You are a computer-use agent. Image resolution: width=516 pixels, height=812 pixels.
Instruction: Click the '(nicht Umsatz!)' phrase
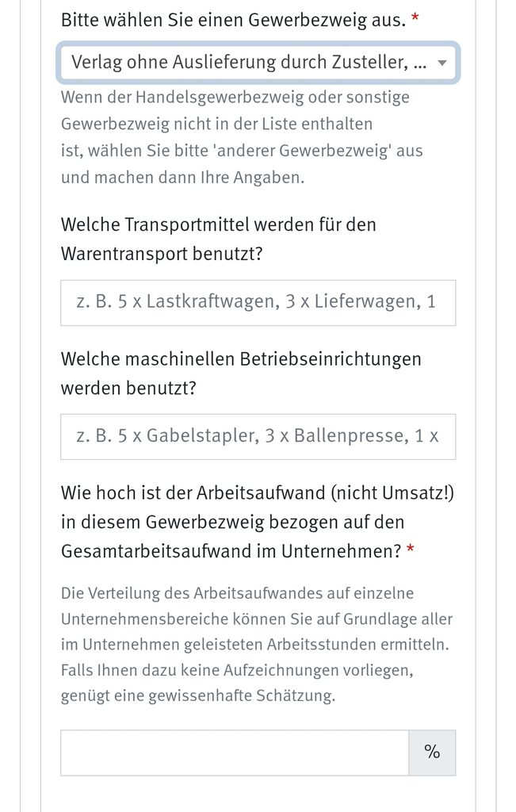392,492
